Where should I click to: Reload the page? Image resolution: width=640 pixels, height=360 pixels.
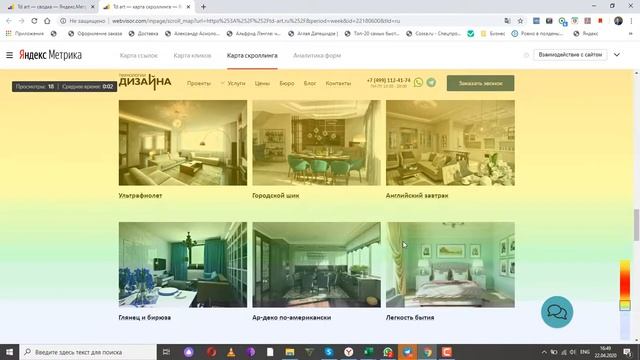coord(34,21)
